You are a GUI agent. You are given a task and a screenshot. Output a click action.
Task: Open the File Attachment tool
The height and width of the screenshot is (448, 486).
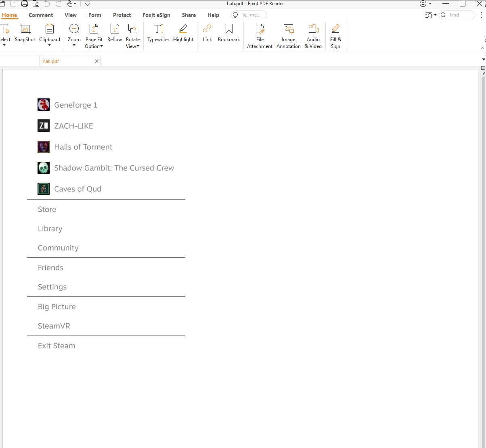(x=260, y=35)
